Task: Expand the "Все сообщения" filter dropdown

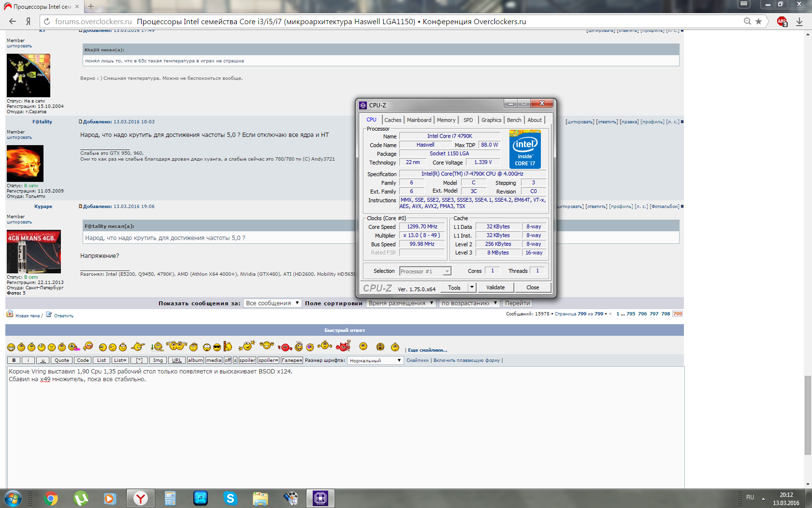Action: tap(272, 303)
